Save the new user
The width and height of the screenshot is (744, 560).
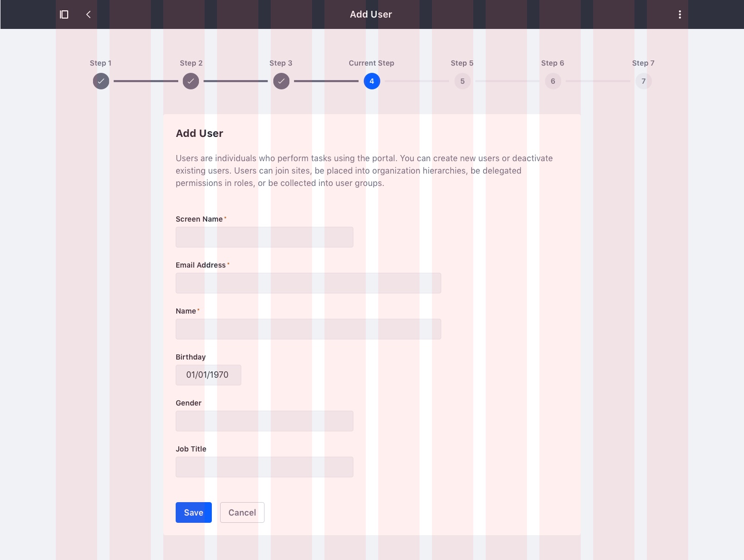point(194,512)
